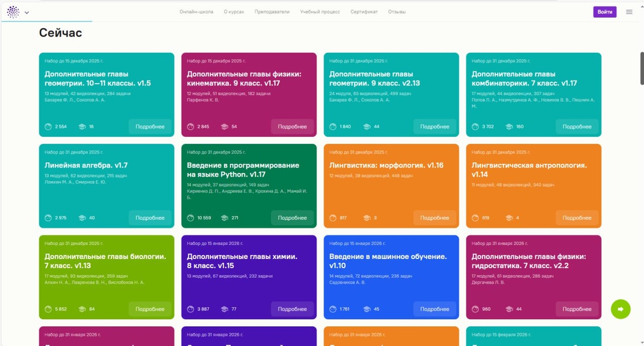Click graduation cap icon on гидростатика card
The height and width of the screenshot is (346, 644).
(x=509, y=309)
